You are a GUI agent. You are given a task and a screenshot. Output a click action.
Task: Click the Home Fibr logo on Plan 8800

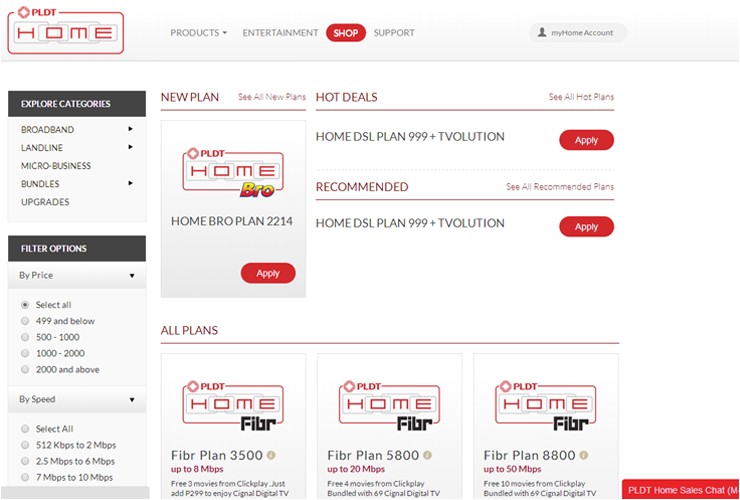point(545,407)
